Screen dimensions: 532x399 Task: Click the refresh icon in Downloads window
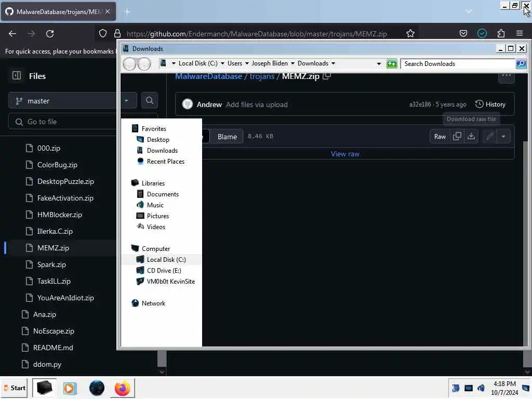(392, 63)
